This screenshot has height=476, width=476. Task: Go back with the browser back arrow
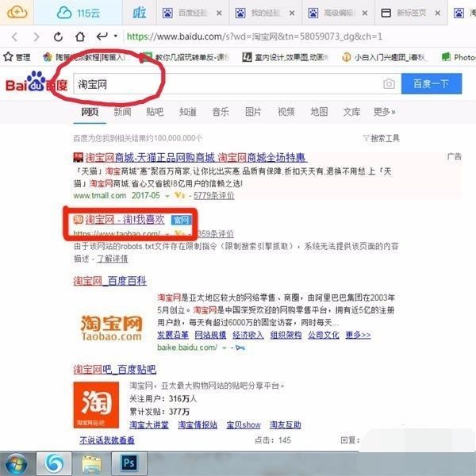coord(14,37)
